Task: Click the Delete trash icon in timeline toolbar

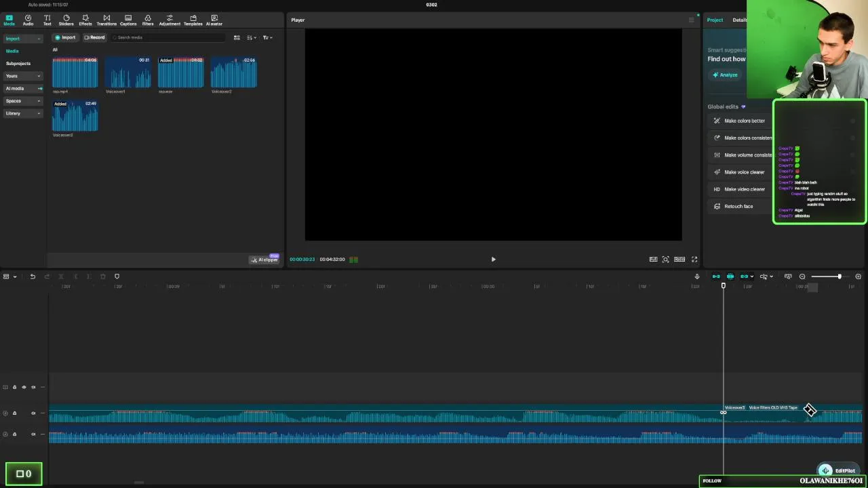Action: coord(103,277)
